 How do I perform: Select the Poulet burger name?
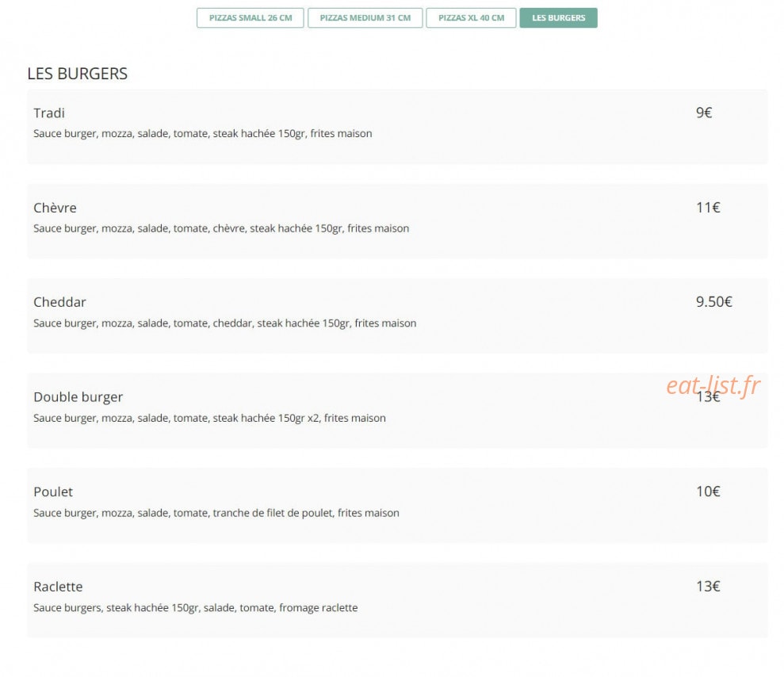click(x=53, y=492)
